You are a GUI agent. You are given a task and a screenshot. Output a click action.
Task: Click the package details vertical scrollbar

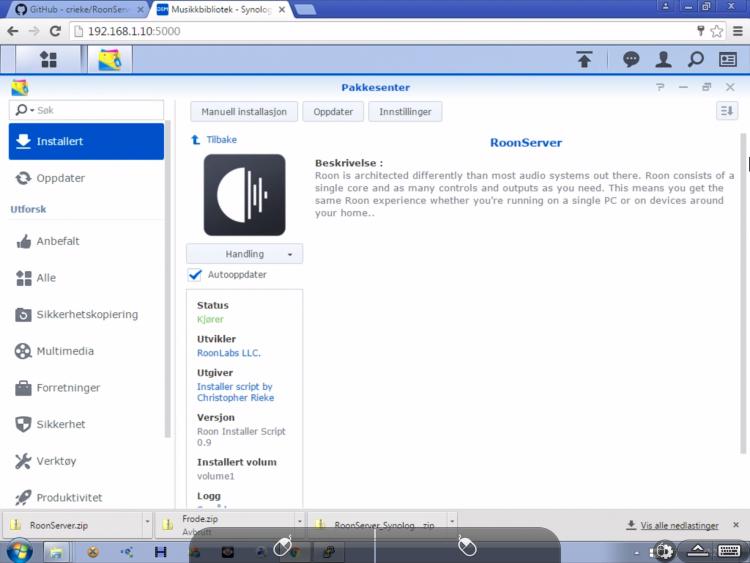(x=743, y=293)
